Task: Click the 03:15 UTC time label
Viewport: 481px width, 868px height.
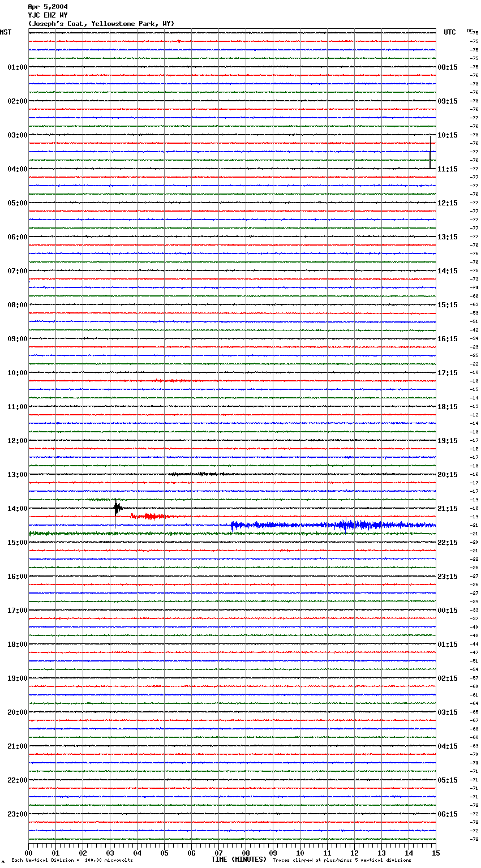Action: [x=448, y=712]
